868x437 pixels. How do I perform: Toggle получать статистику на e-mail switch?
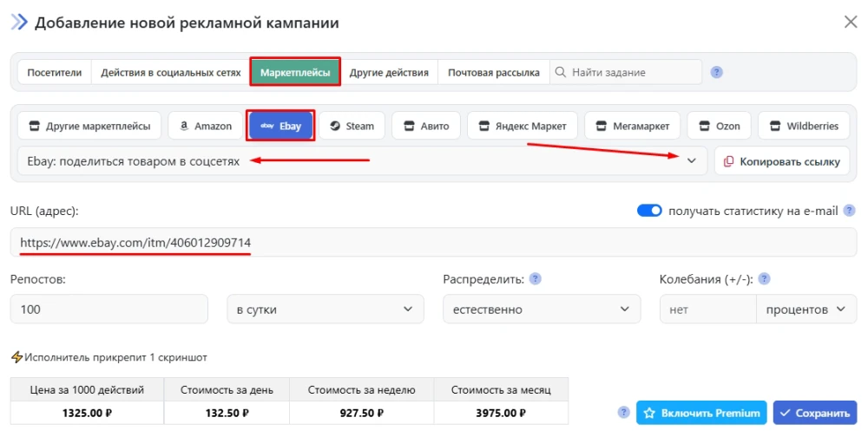click(649, 211)
